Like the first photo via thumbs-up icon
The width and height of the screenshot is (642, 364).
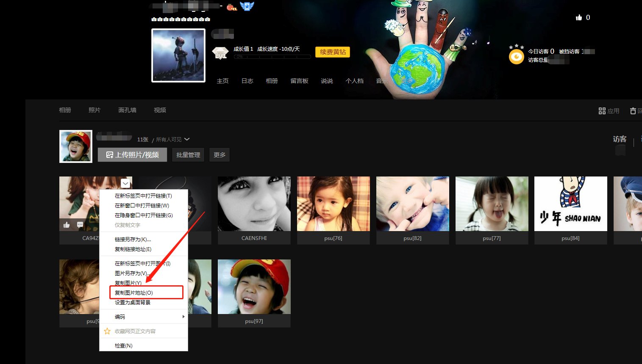pos(67,225)
